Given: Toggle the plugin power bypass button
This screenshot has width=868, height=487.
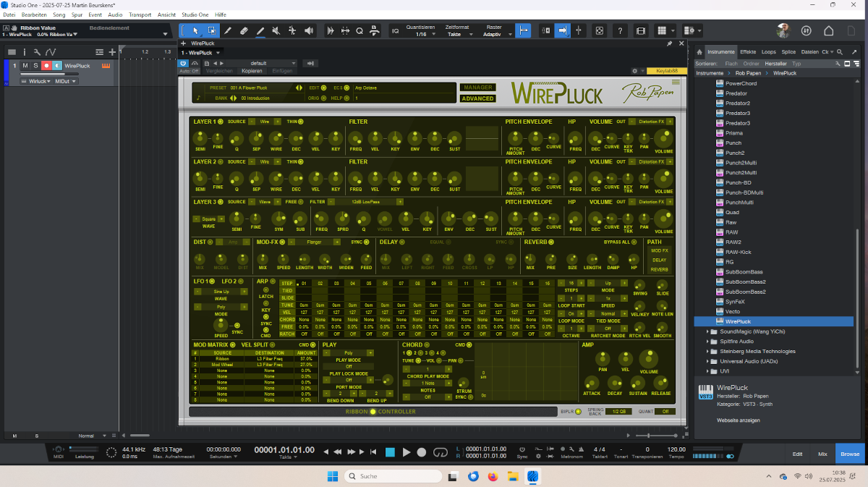Looking at the screenshot, I should [x=183, y=63].
